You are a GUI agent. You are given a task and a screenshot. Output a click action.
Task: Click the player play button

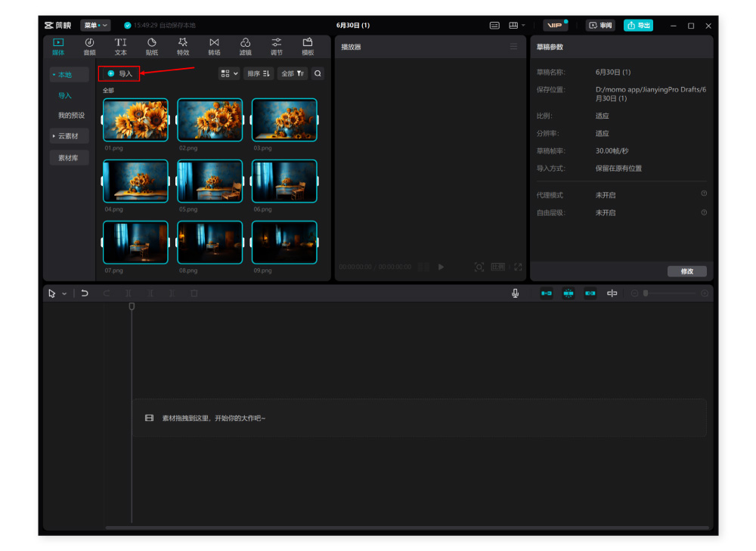click(x=441, y=267)
